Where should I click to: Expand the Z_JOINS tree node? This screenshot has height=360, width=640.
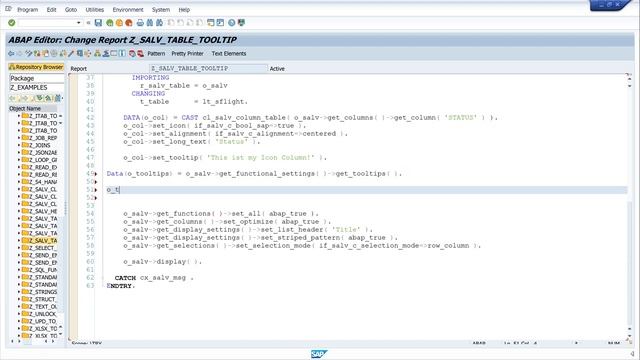(19, 145)
